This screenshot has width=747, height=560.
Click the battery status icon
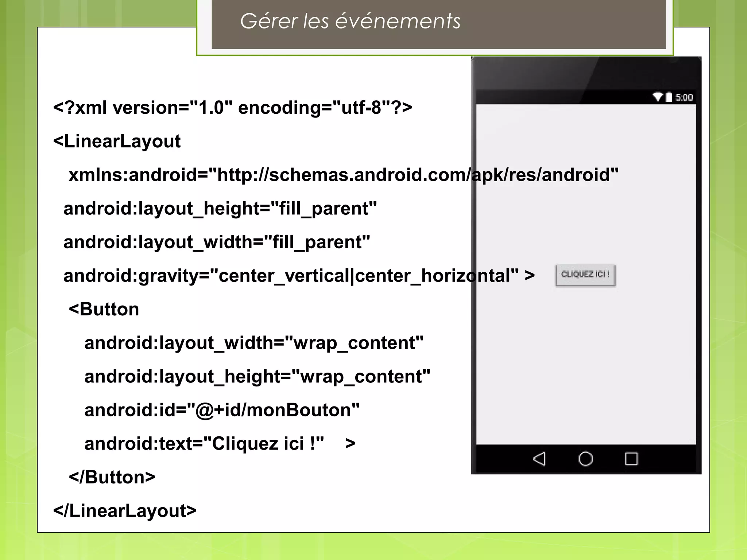(669, 97)
